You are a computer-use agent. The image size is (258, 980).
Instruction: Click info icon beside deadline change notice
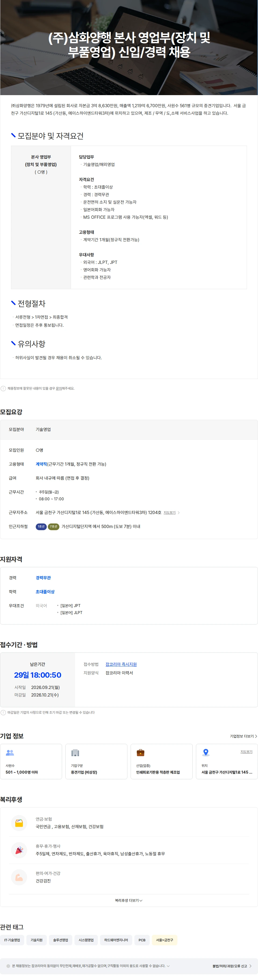tap(3, 713)
